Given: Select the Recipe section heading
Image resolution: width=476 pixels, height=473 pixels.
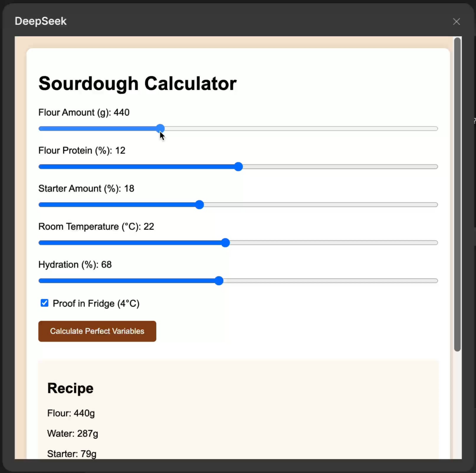Looking at the screenshot, I should (x=70, y=388).
